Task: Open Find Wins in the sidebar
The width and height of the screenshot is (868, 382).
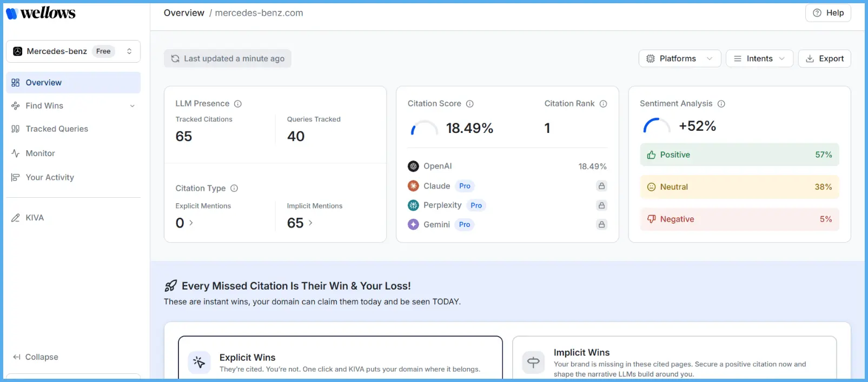Action: 73,106
